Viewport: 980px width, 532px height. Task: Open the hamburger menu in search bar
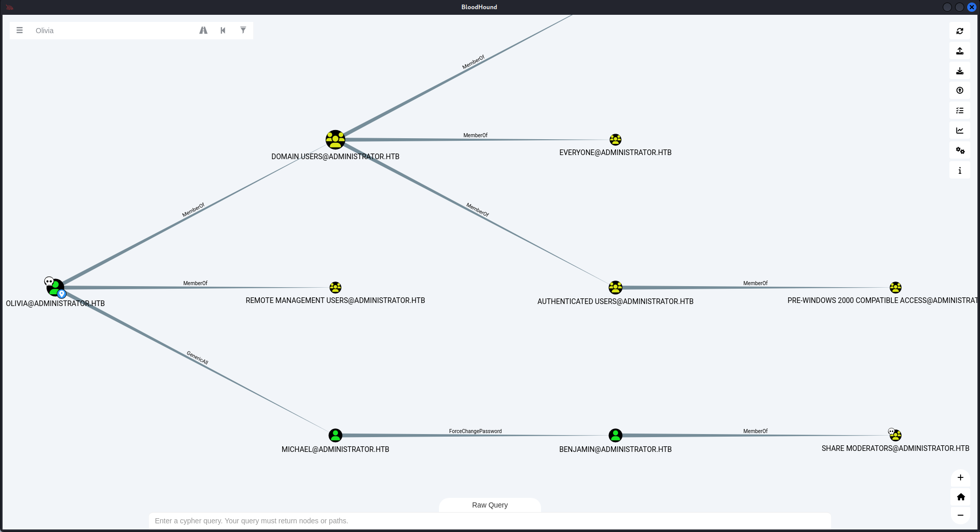pos(19,31)
